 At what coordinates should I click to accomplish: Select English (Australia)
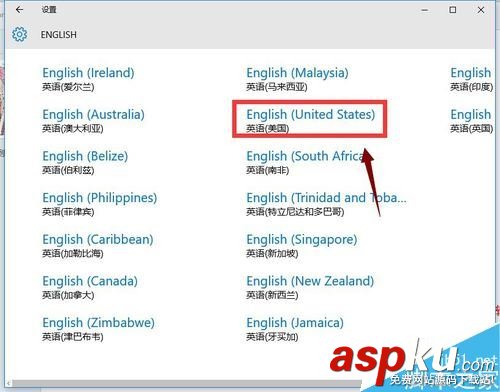coord(93,121)
